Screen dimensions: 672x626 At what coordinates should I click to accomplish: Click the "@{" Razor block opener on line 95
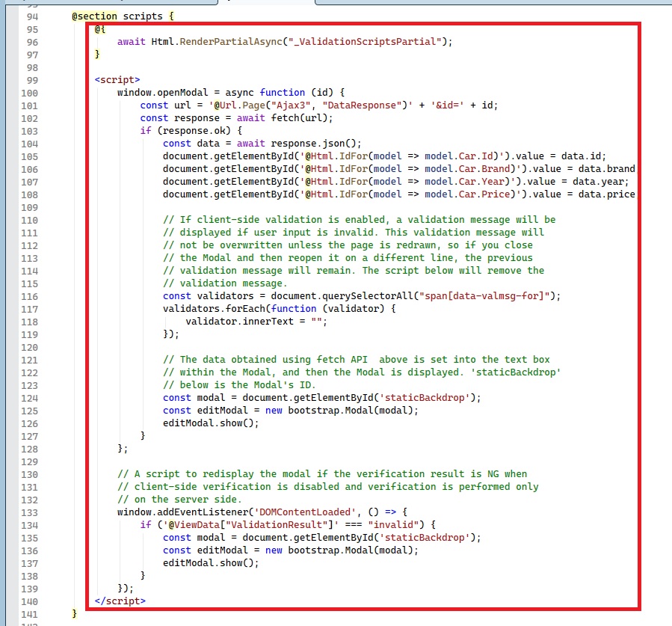pos(100,29)
